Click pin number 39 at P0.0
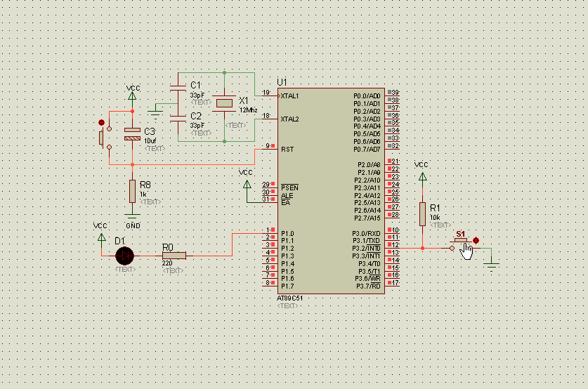Screen dimensions: 588x389 [396, 93]
